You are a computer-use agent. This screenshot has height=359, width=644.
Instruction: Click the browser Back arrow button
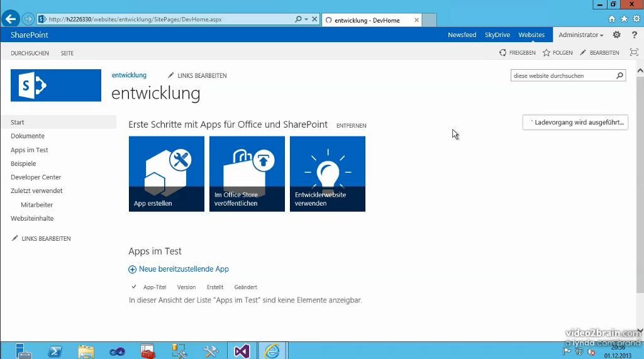(11, 19)
